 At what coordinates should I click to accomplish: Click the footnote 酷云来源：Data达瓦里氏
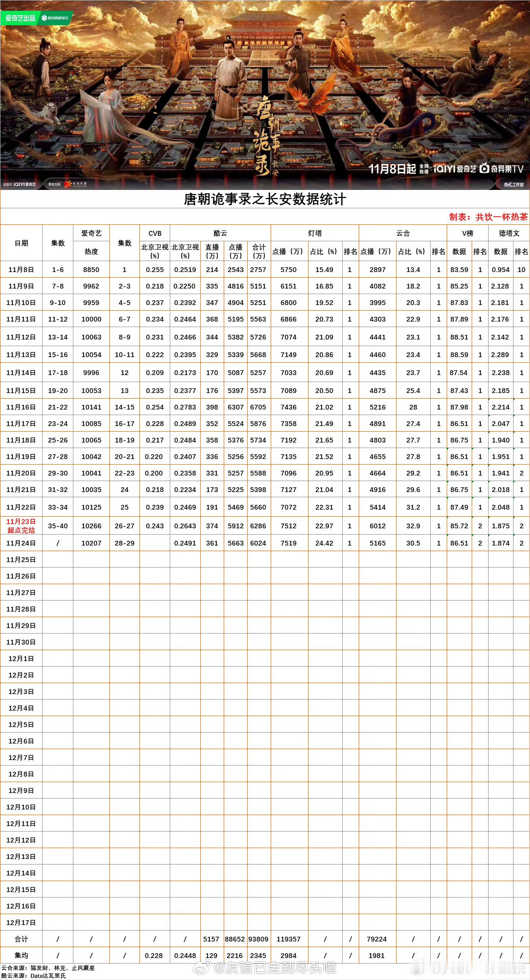pos(33,976)
